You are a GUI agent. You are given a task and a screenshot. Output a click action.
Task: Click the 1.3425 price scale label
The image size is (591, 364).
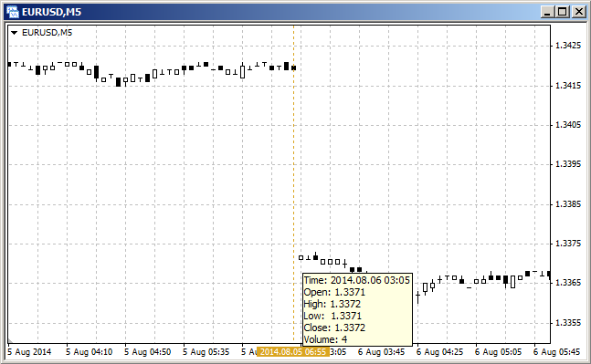(568, 46)
